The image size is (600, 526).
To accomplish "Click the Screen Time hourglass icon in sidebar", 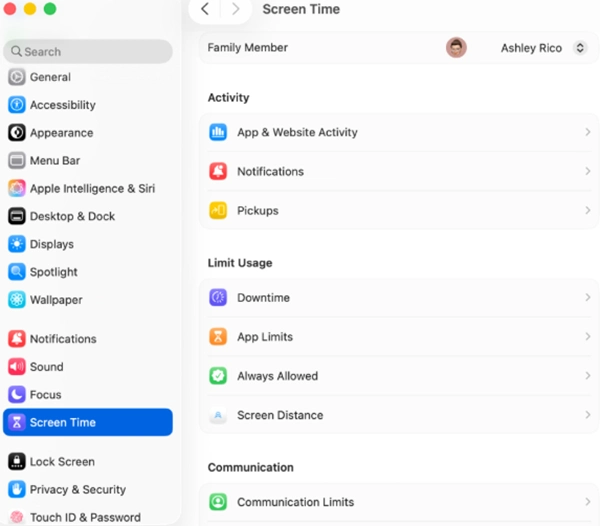I will coord(16,422).
